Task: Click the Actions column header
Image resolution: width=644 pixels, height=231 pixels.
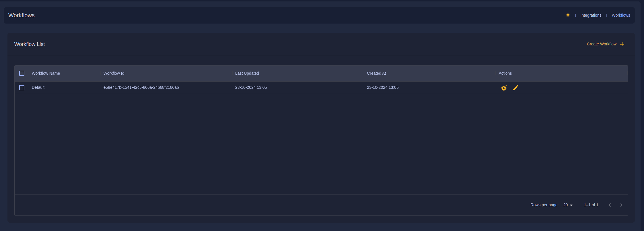Action: click(505, 74)
